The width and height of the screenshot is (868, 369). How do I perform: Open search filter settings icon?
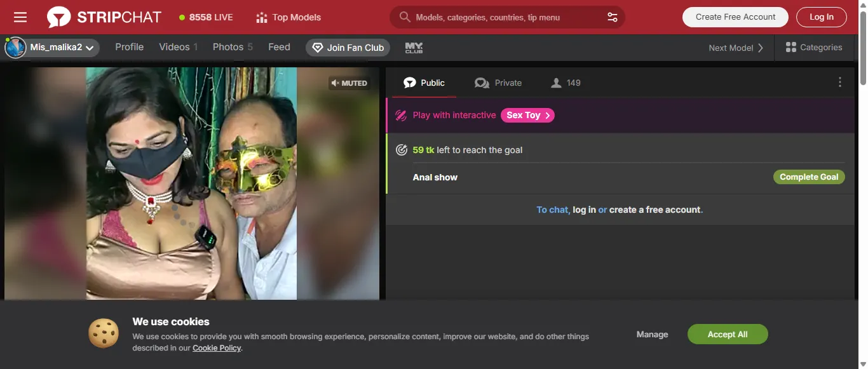612,17
